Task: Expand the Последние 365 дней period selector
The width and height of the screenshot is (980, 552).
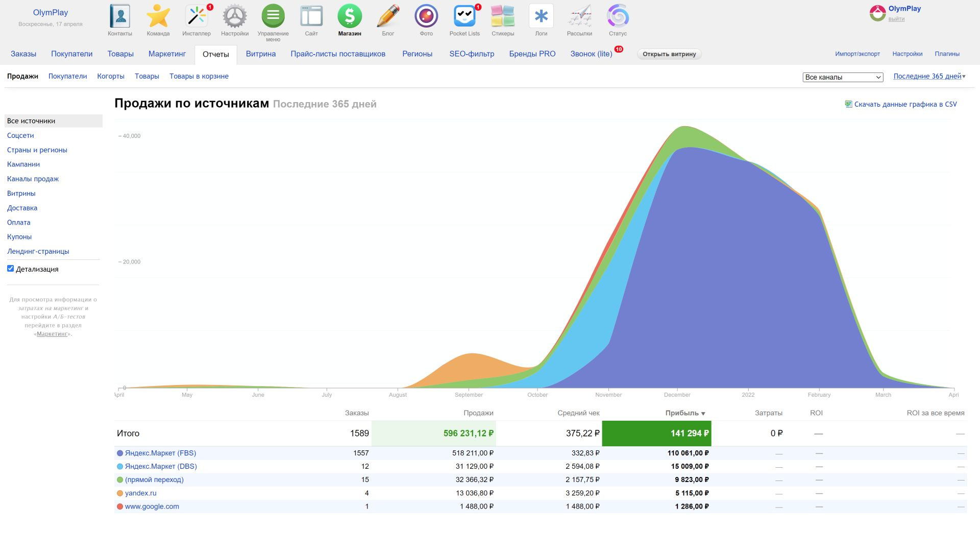Action: (929, 76)
